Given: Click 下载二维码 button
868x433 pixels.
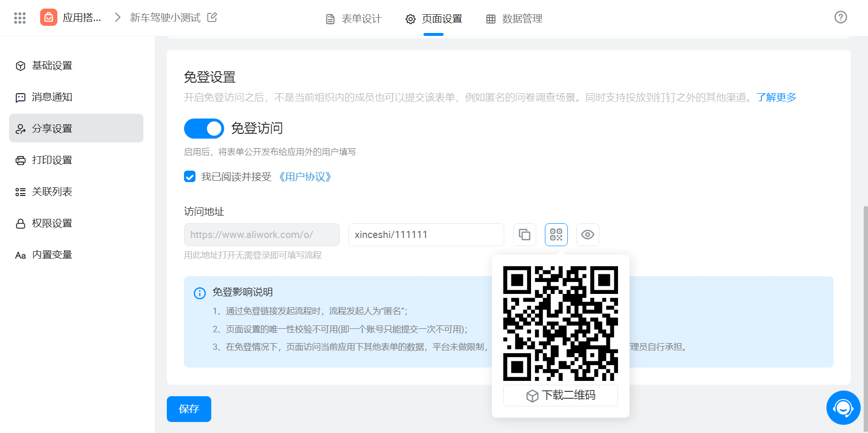Looking at the screenshot, I should coord(561,395).
